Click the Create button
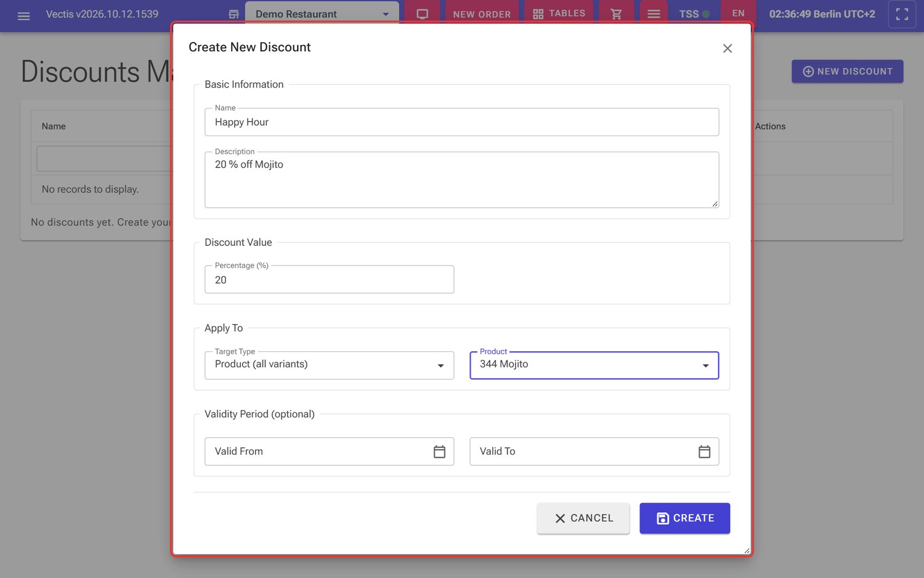The height and width of the screenshot is (578, 924). coord(684,518)
